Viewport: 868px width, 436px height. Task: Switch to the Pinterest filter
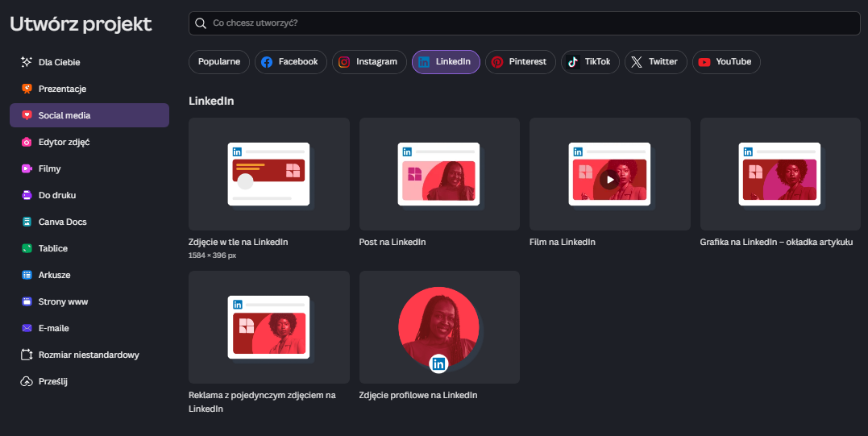(521, 62)
